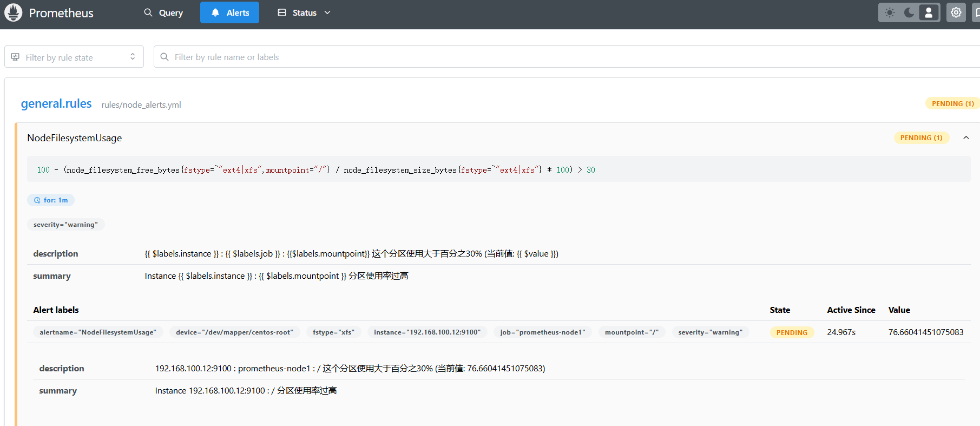Collapse the NodeFilesystemUsage rule with chevron

click(966, 138)
